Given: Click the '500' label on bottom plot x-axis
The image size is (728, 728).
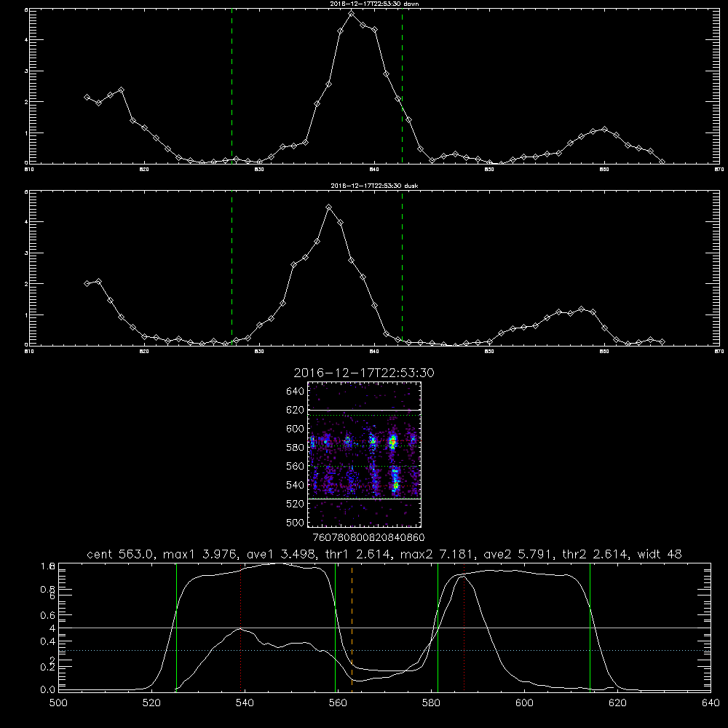Looking at the screenshot, I should [x=58, y=703].
